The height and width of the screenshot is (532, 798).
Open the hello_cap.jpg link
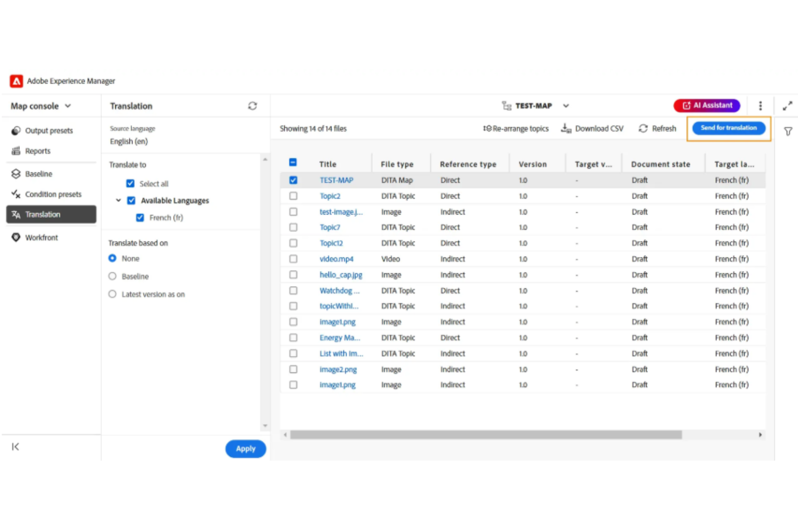pyautogui.click(x=341, y=275)
